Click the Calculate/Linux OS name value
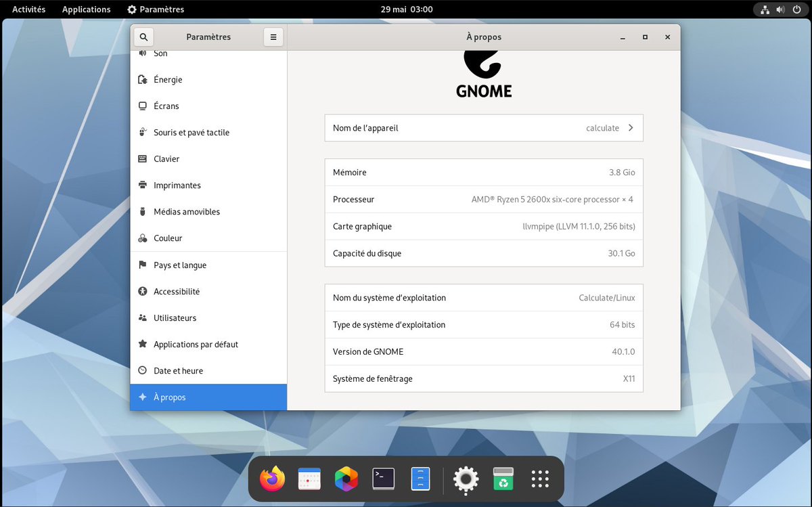812x507 pixels. click(607, 298)
